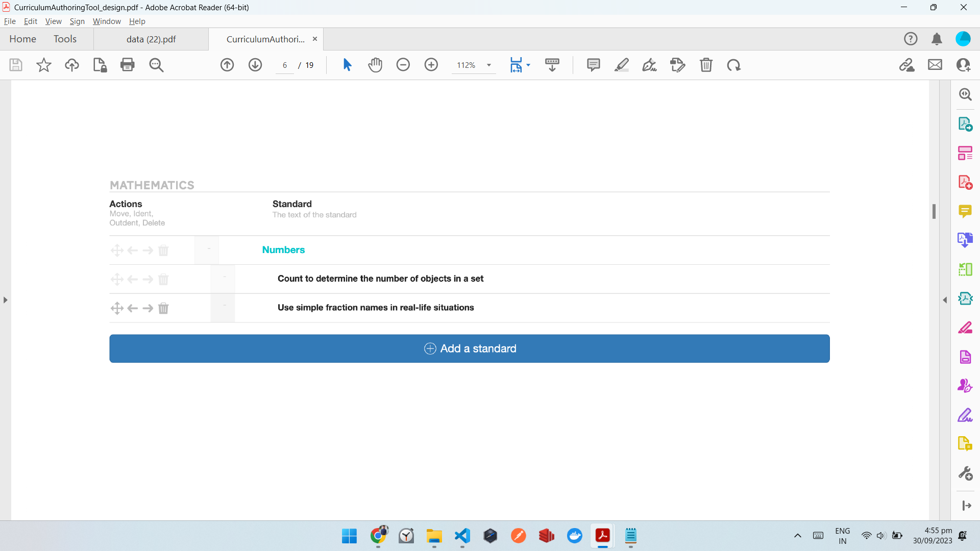This screenshot has width=980, height=551.
Task: Open the Window menu
Action: pyautogui.click(x=107, y=21)
